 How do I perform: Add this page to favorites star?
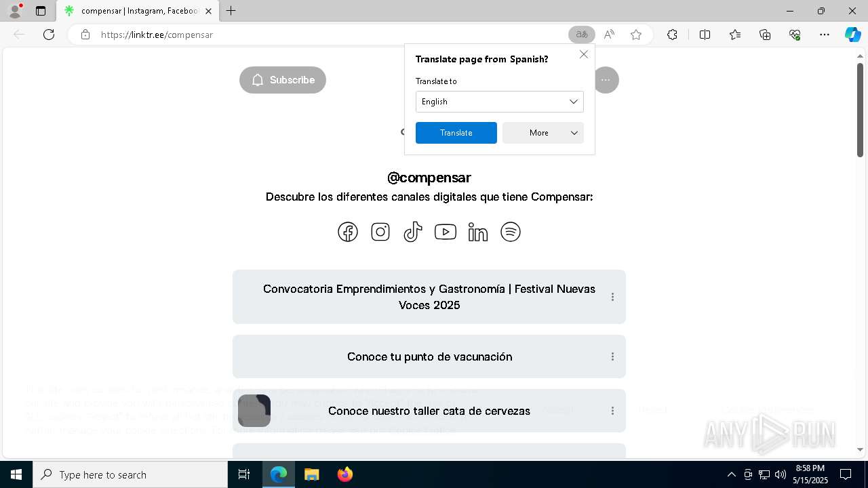click(636, 35)
